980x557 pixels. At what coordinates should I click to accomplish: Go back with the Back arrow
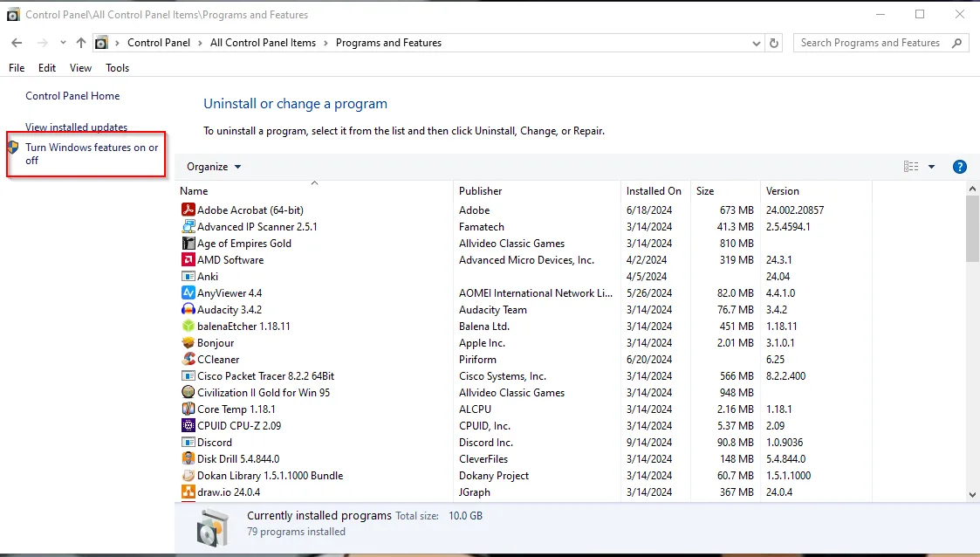click(17, 43)
